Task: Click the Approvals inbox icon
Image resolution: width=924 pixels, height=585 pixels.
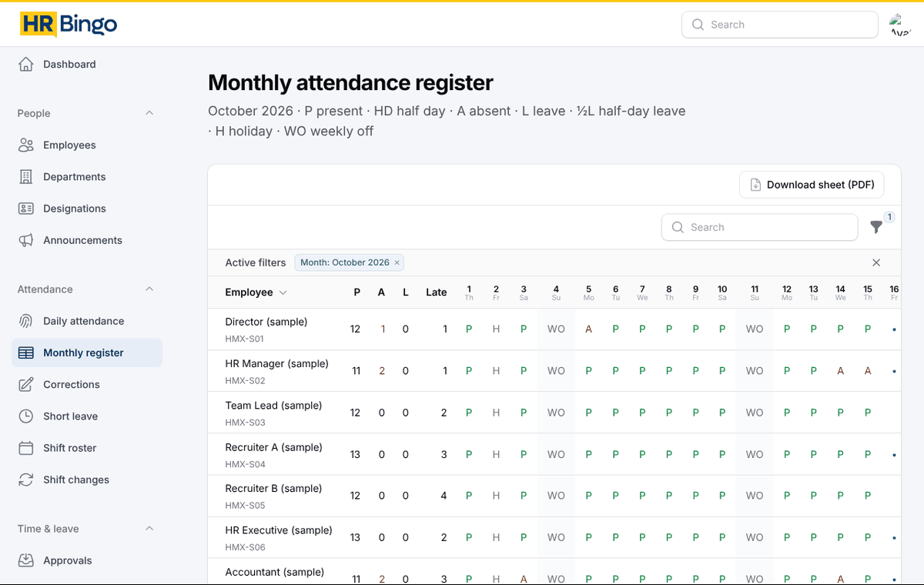Action: (x=26, y=560)
